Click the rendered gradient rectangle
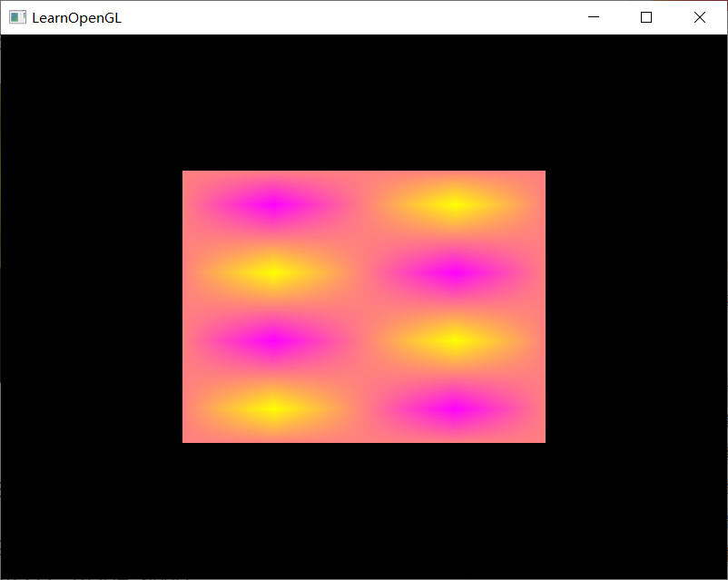The image size is (728, 580). click(364, 307)
